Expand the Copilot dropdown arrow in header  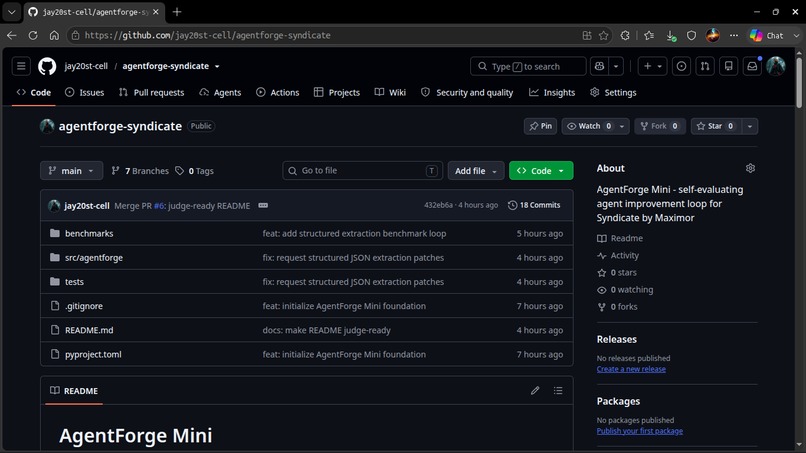click(616, 66)
